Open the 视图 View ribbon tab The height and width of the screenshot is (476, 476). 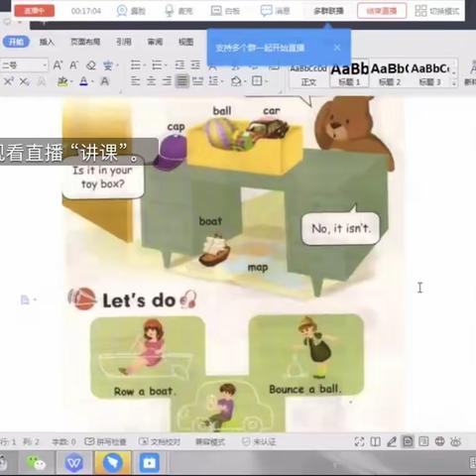(185, 42)
